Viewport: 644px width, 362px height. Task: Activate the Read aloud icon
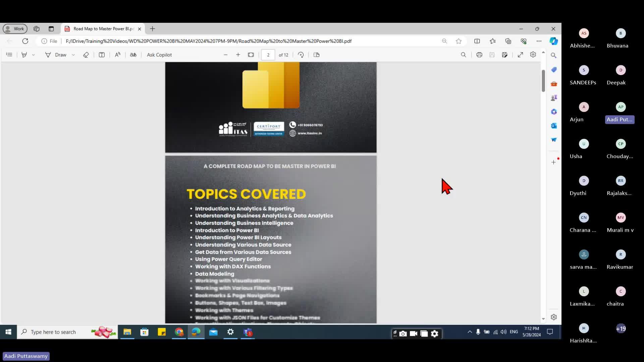(117, 55)
